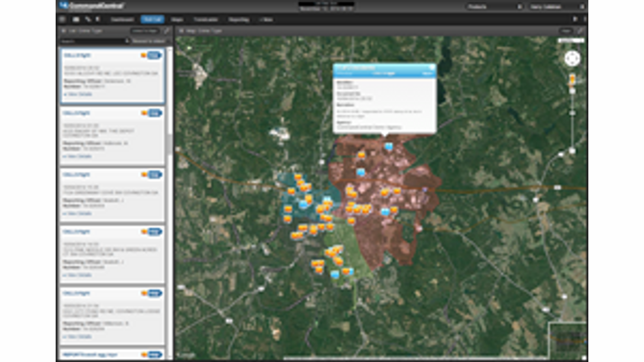The height and width of the screenshot is (362, 644).
Task: Click the edit pencil icon in the list panel header
Action: (x=166, y=30)
